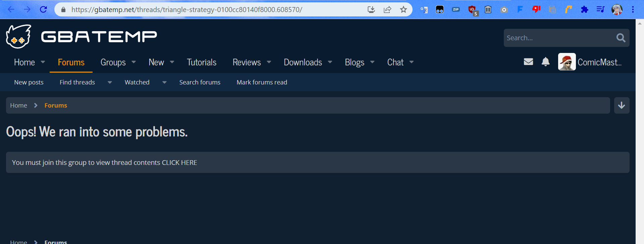Open the gray camera circle extension icon
This screenshot has width=644, height=244.
pyautogui.click(x=504, y=10)
